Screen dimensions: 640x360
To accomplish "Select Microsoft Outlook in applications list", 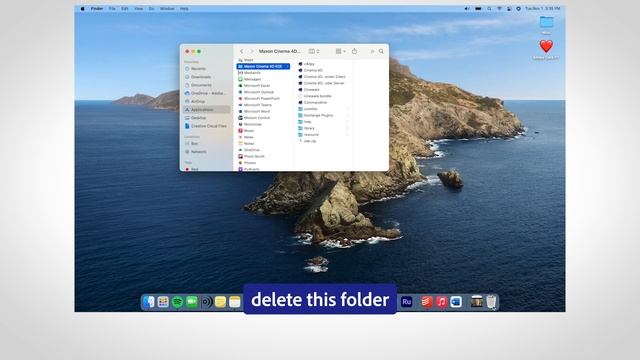I will [259, 92].
